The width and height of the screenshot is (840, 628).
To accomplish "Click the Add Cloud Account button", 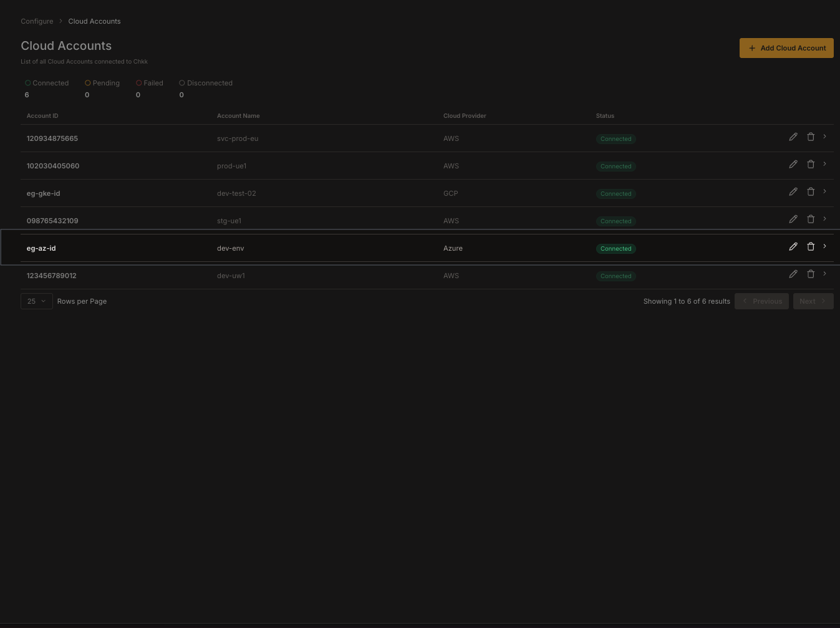I will pos(786,48).
